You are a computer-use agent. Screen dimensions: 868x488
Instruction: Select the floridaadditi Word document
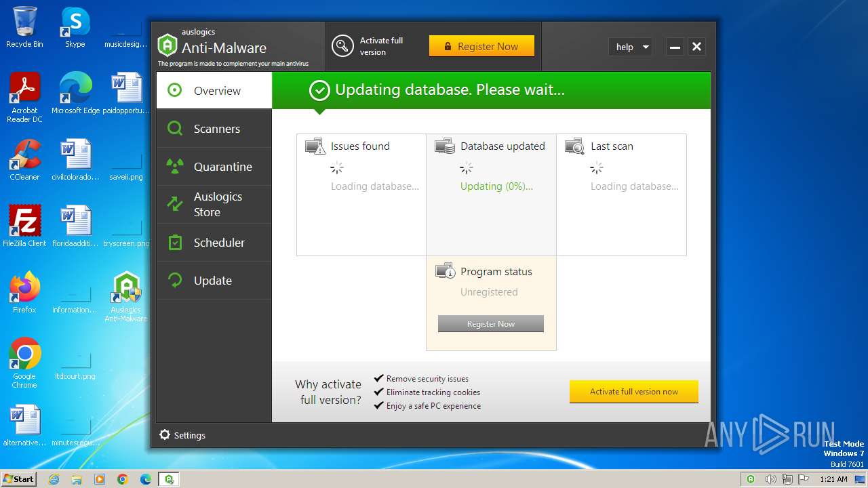[75, 226]
